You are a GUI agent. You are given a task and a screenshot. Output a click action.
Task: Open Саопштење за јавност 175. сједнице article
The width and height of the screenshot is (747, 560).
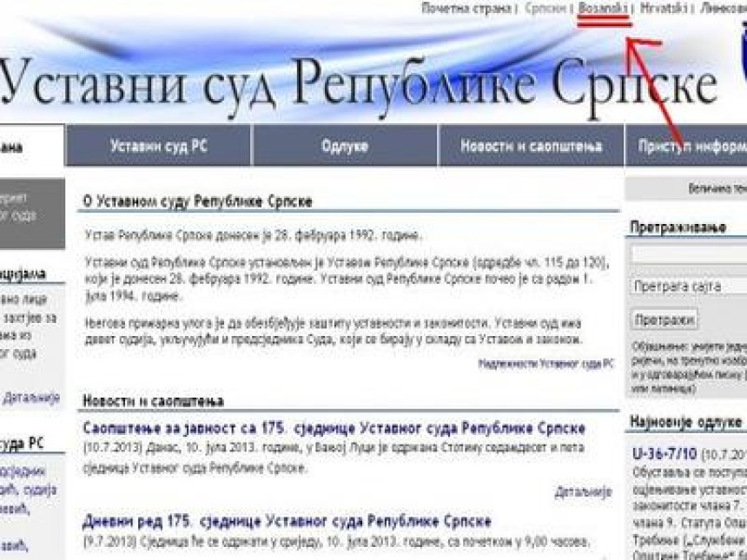(x=334, y=428)
